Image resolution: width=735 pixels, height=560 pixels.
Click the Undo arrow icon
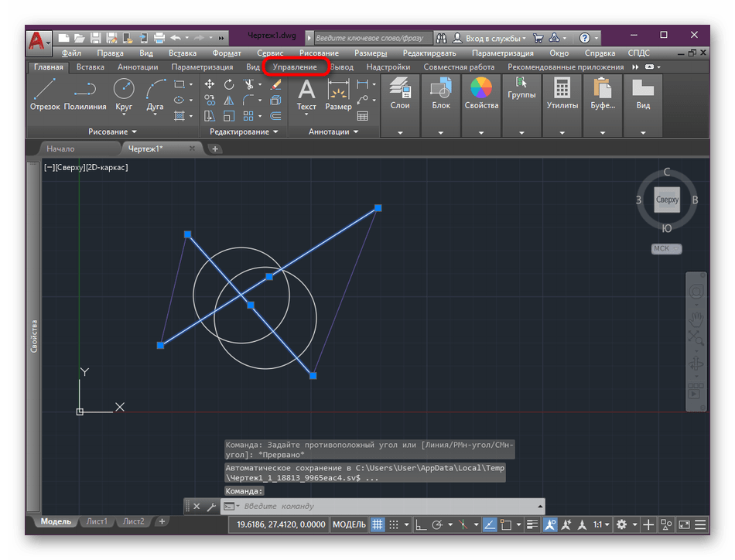click(x=176, y=38)
